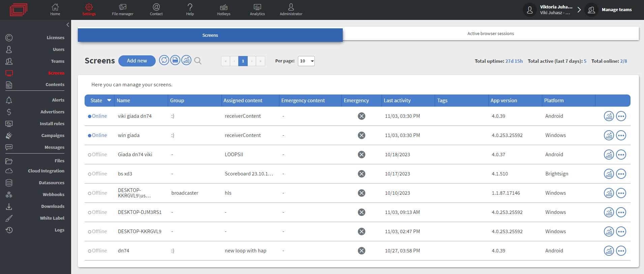Click the first page pagination arrow
Image resolution: width=644 pixels, height=274 pixels.
(225, 61)
